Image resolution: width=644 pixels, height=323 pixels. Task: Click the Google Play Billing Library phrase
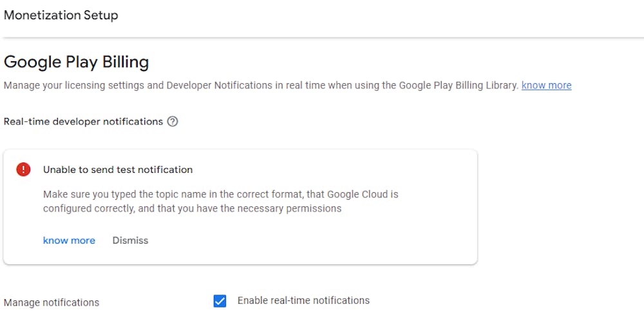459,85
